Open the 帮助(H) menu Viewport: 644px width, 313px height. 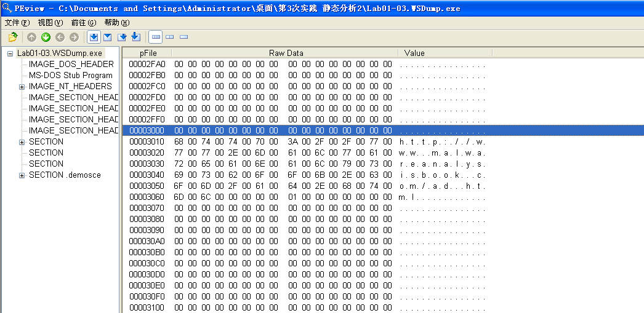click(117, 23)
